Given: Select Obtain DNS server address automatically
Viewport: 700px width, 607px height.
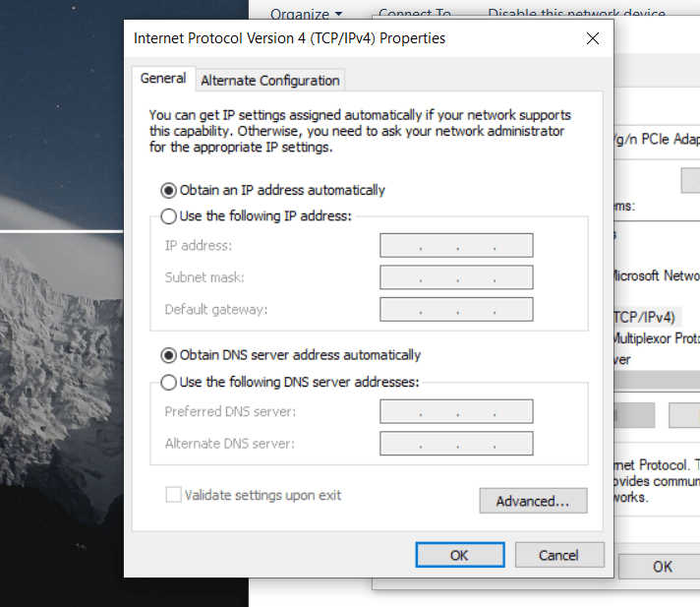Looking at the screenshot, I should tap(169, 355).
